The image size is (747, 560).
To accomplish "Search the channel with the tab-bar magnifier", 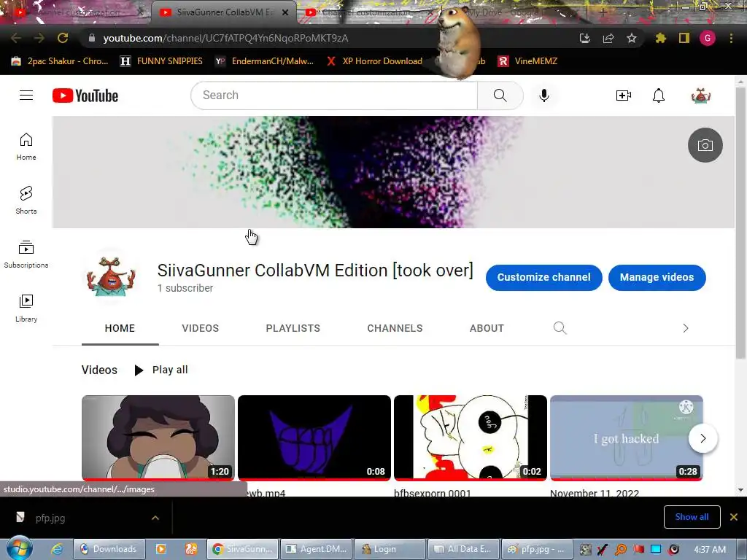I will point(560,327).
